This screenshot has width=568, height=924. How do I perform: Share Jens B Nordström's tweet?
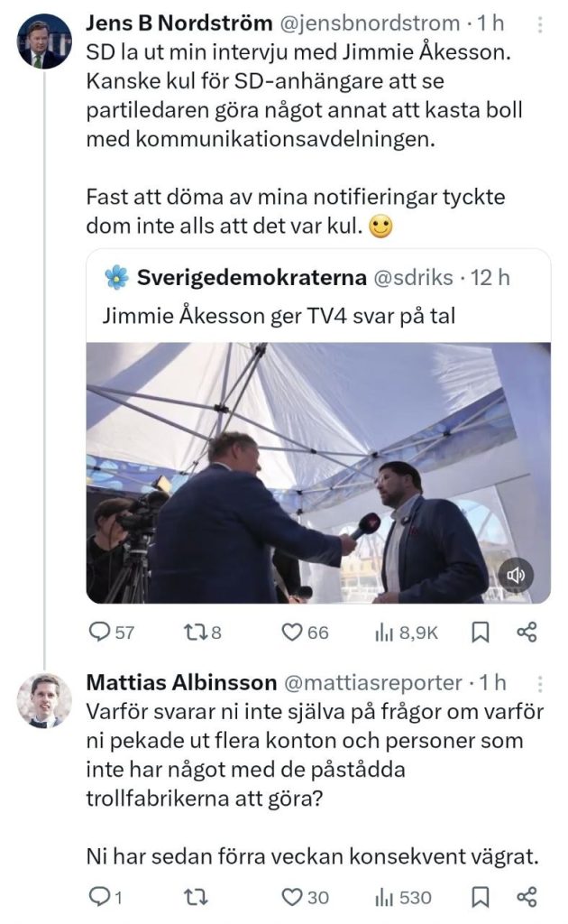(x=527, y=633)
